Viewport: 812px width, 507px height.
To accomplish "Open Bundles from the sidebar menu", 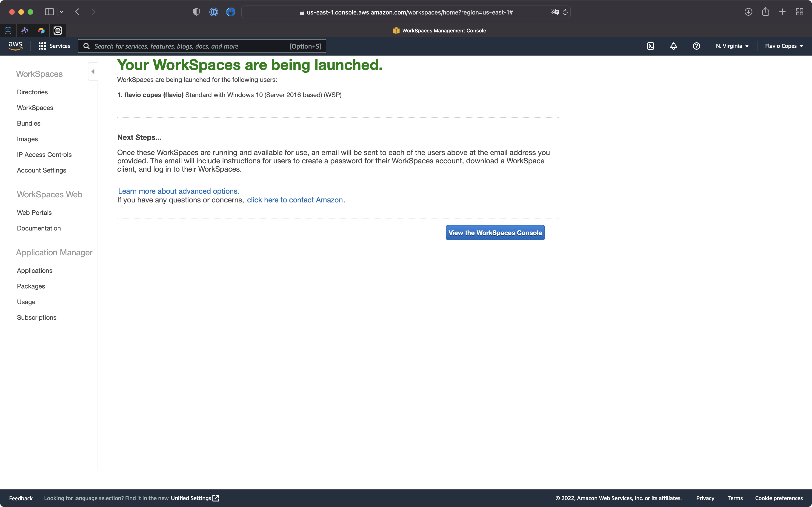I will click(x=29, y=123).
